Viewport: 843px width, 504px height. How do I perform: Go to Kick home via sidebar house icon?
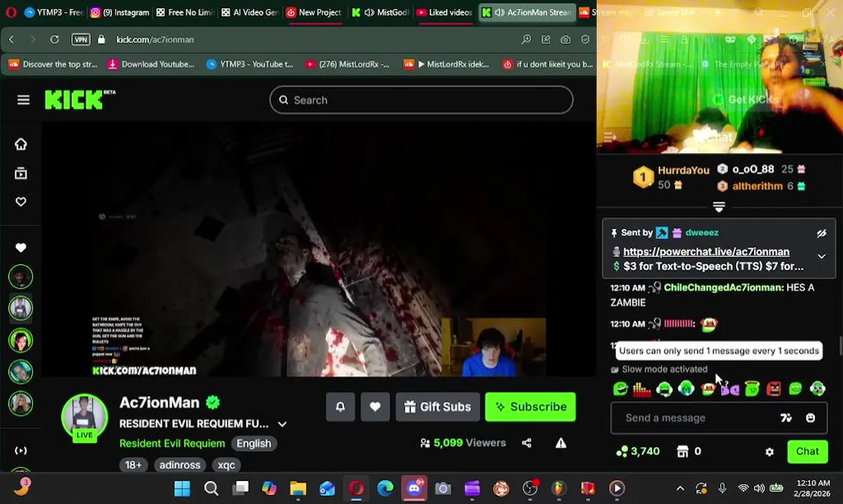coord(21,144)
